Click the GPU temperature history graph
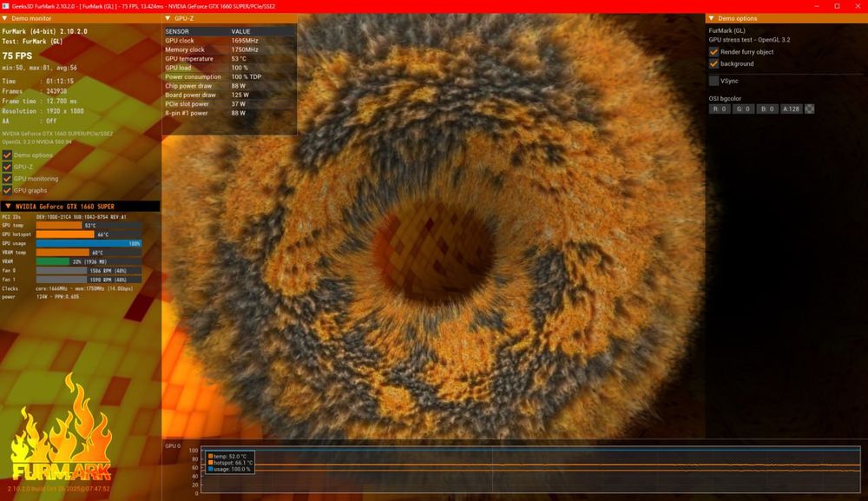868x501 pixels. click(530, 470)
